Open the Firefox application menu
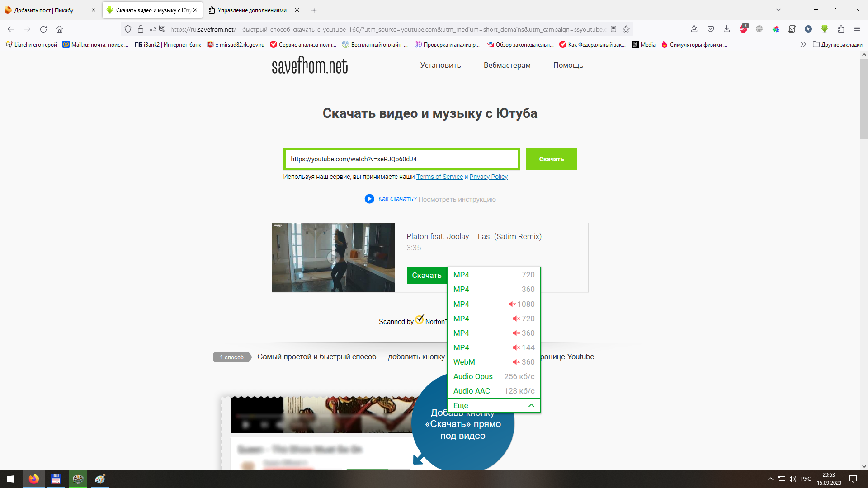The height and width of the screenshot is (488, 868). point(857,29)
